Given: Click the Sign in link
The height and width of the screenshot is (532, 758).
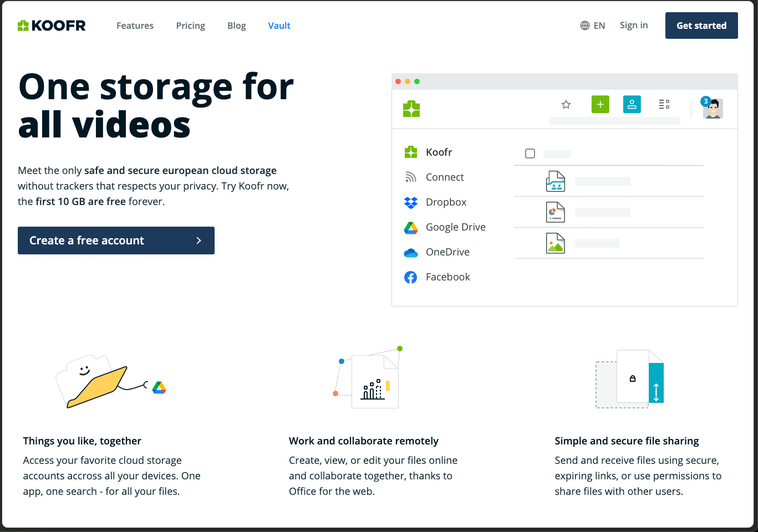Looking at the screenshot, I should pos(634,25).
